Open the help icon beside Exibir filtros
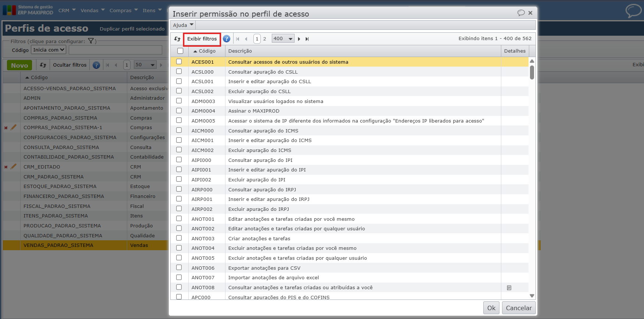This screenshot has height=319, width=644. [227, 39]
